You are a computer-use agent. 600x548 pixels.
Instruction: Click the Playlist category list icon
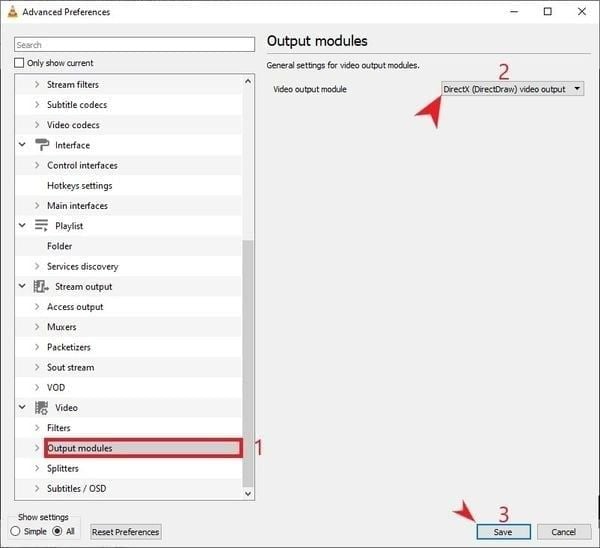(x=42, y=226)
